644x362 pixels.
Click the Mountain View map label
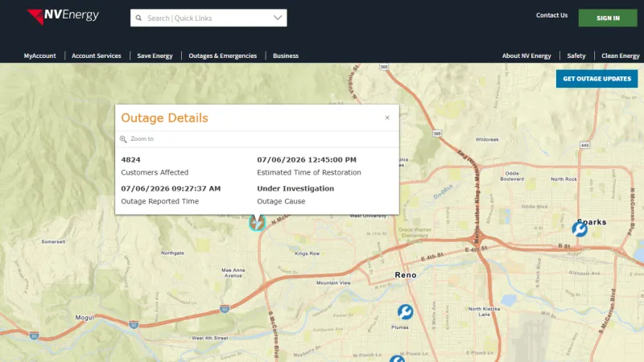point(333,283)
